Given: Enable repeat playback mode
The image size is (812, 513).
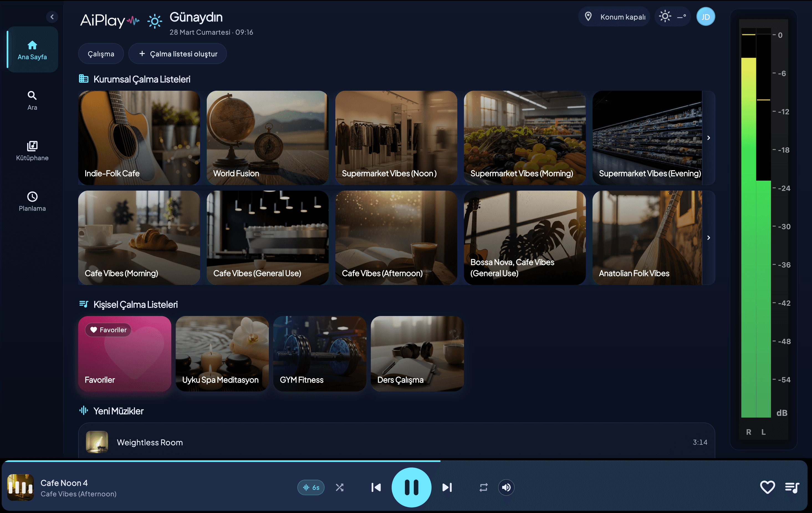Looking at the screenshot, I should pos(483,487).
